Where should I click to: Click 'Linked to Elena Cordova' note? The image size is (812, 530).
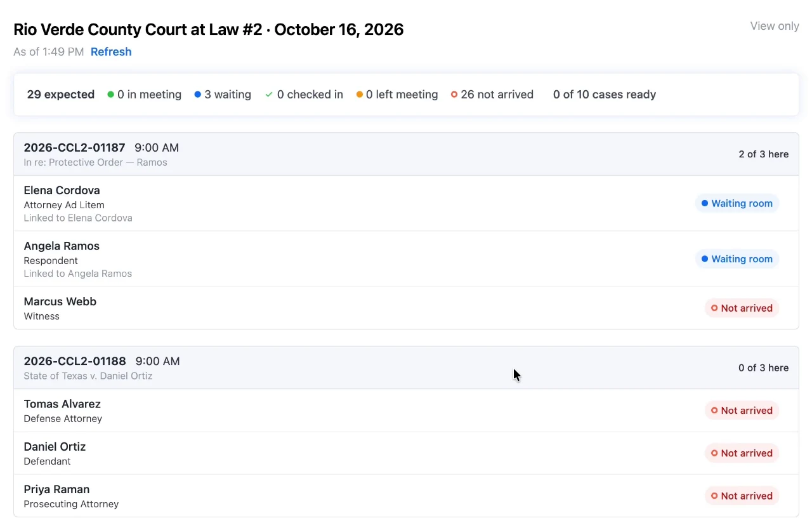tap(78, 218)
